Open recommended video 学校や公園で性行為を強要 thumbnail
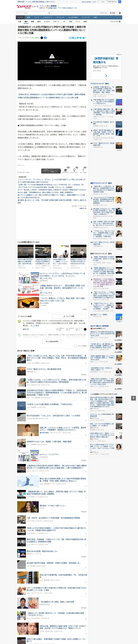The height and width of the screenshot is (644, 138). [26, 251]
